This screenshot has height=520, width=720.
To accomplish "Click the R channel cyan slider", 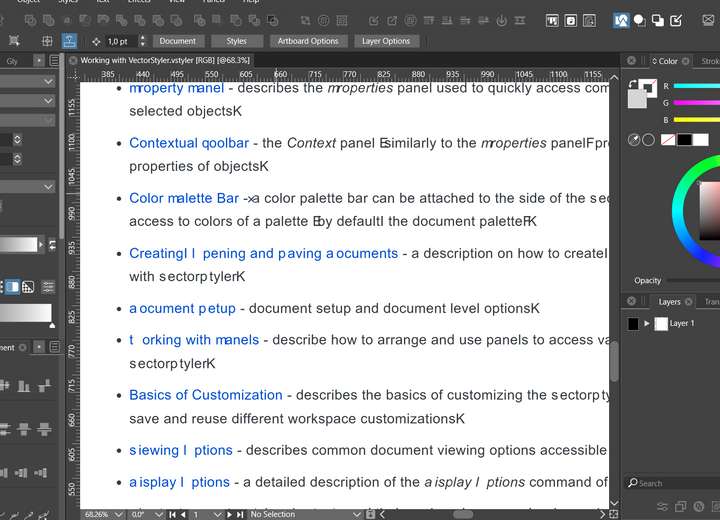I will coord(697,86).
